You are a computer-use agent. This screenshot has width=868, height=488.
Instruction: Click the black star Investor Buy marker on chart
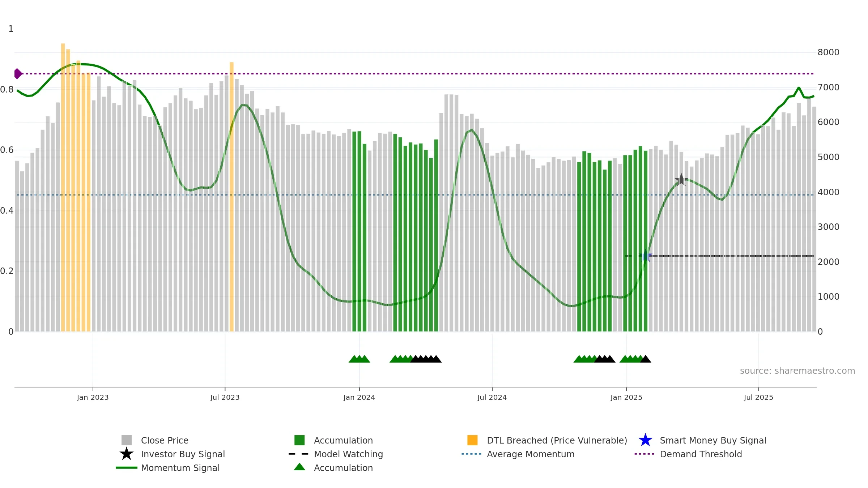[681, 180]
